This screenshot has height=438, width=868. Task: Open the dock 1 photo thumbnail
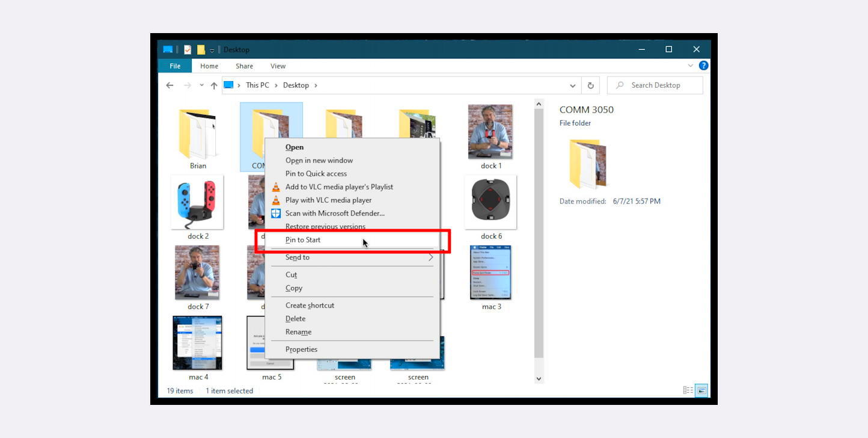[491, 131]
